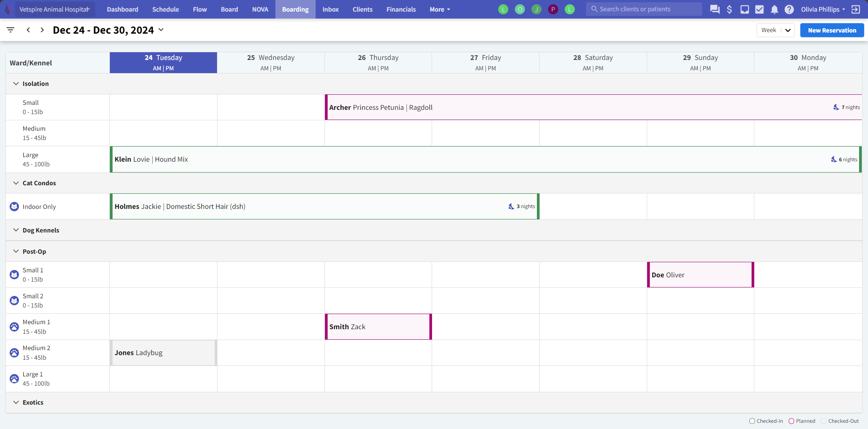Click the logout icon
This screenshot has width=868, height=429.
coord(856,9)
